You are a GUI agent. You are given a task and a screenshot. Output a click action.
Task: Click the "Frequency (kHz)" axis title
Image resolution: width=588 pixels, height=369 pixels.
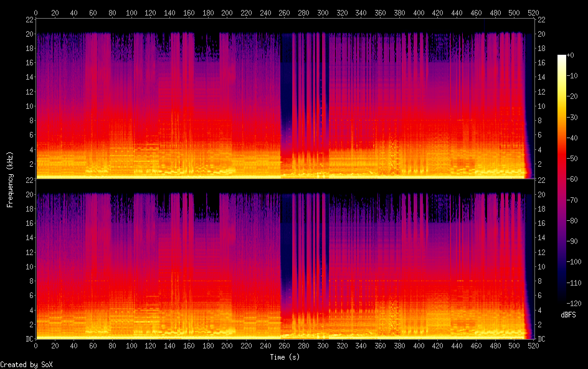click(x=10, y=179)
